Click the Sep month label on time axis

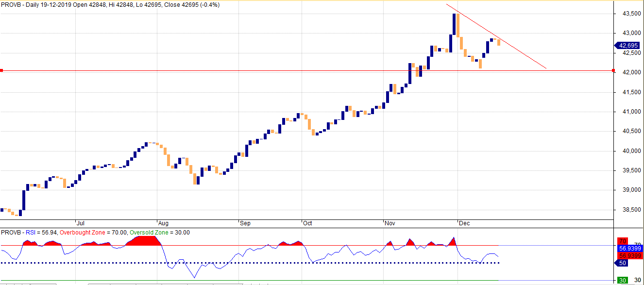(245, 223)
